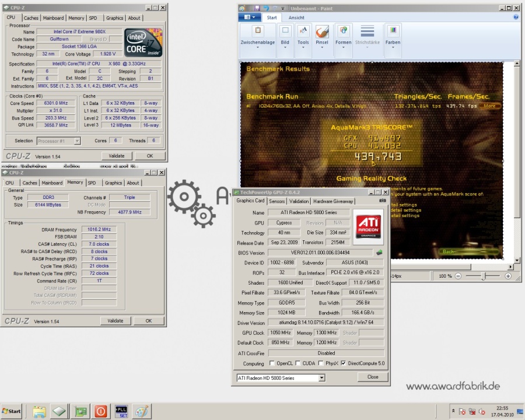
Task: Click OK in the CPU-Z memory window
Action: pos(149,320)
